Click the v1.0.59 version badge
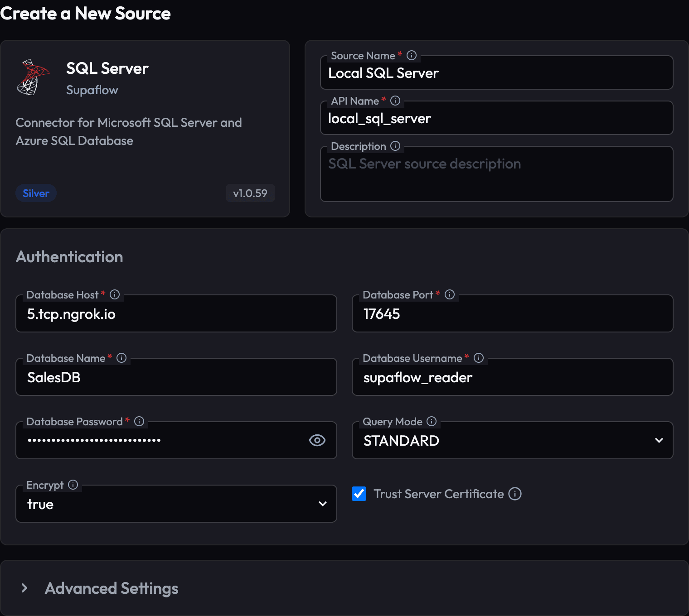 click(250, 193)
